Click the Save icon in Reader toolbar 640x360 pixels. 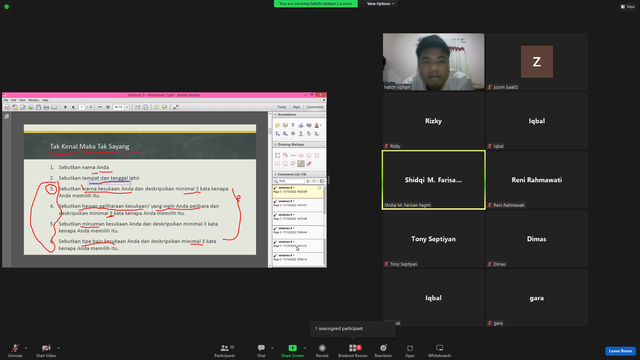point(38,107)
